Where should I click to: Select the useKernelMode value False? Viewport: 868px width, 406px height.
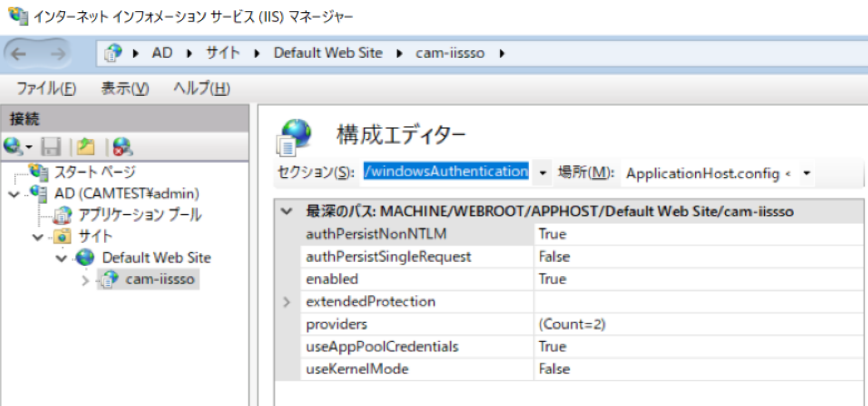(554, 369)
